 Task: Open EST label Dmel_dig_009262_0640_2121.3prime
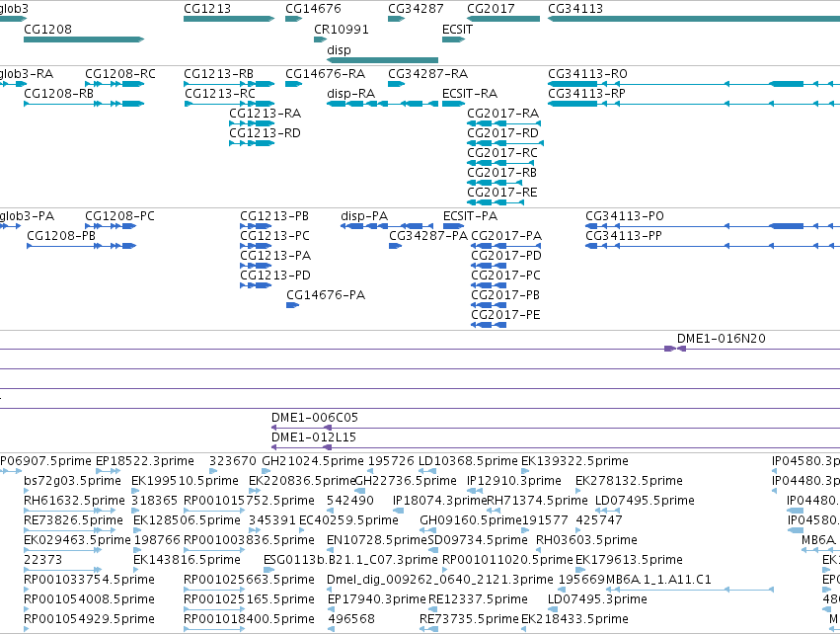pos(440,580)
